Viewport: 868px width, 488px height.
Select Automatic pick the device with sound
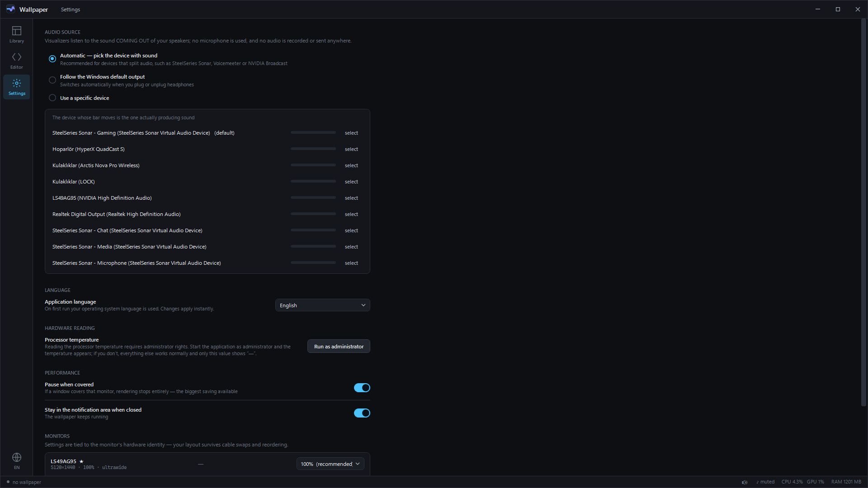pyautogui.click(x=52, y=59)
